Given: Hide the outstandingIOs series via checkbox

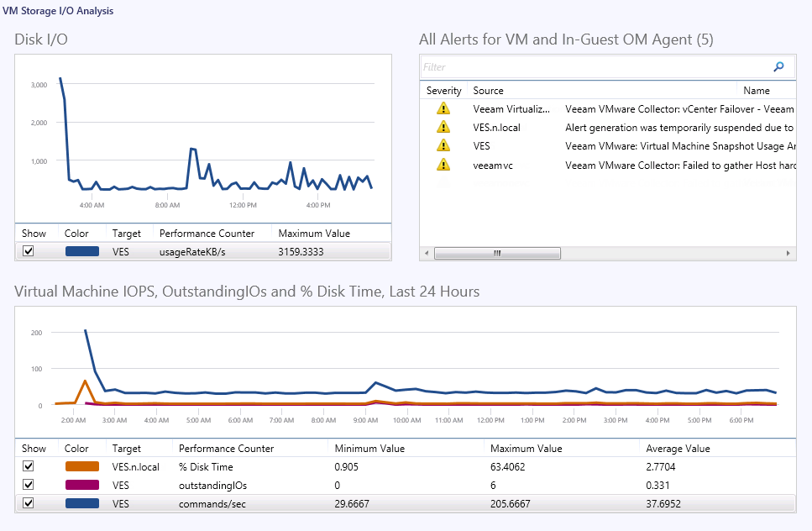Looking at the screenshot, I should (29, 486).
